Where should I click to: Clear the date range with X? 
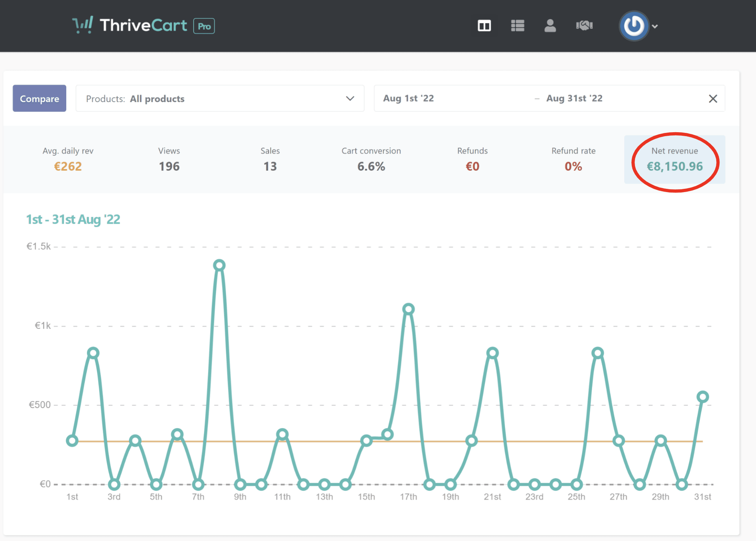point(713,99)
